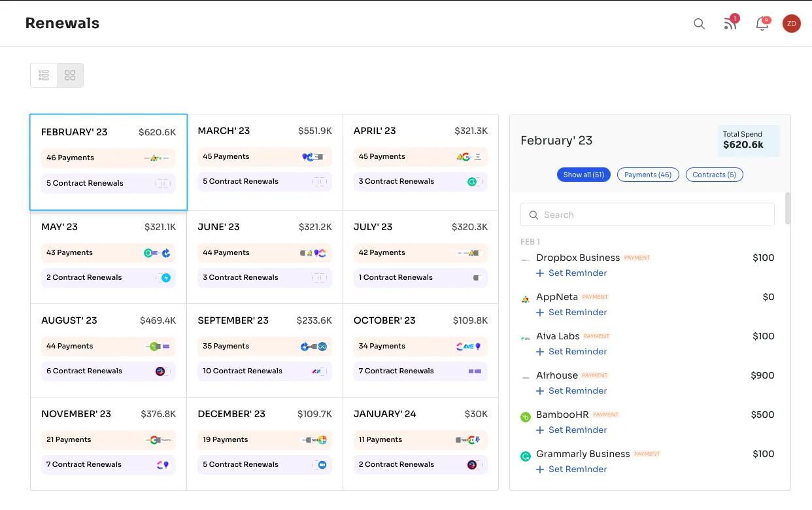The width and height of the screenshot is (812, 510).
Task: Open the search magnifier in header
Action: coord(699,24)
